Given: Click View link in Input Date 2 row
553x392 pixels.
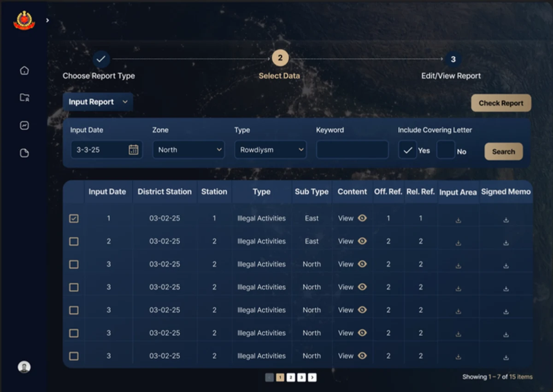Looking at the screenshot, I should (346, 241).
